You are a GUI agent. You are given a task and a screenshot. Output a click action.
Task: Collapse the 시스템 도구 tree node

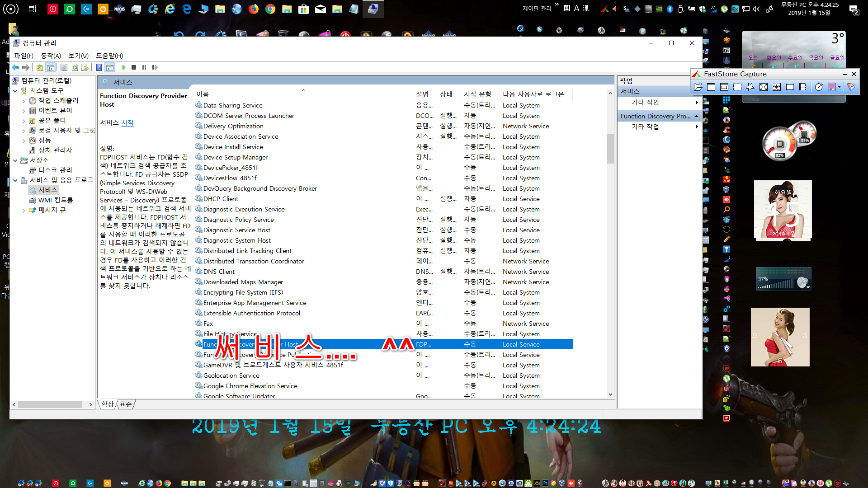[x=15, y=91]
